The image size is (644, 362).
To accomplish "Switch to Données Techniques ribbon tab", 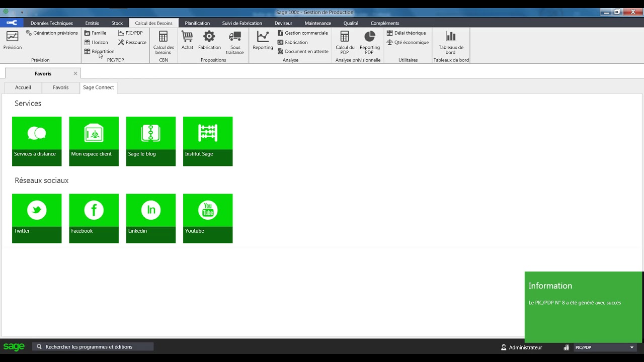I will pos(52,23).
